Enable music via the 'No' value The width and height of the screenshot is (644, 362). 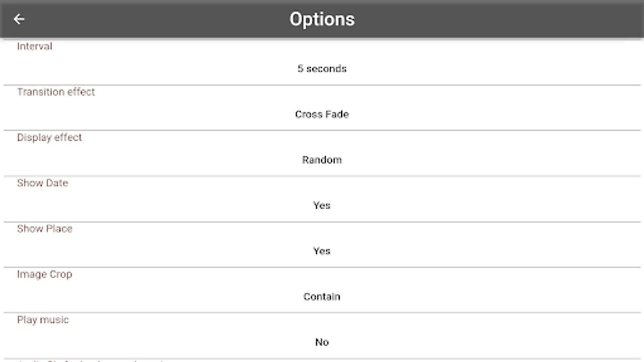[322, 342]
